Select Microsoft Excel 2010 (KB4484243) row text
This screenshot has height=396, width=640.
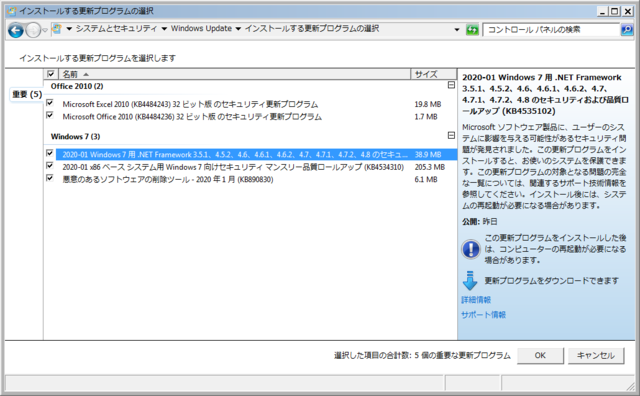click(190, 104)
